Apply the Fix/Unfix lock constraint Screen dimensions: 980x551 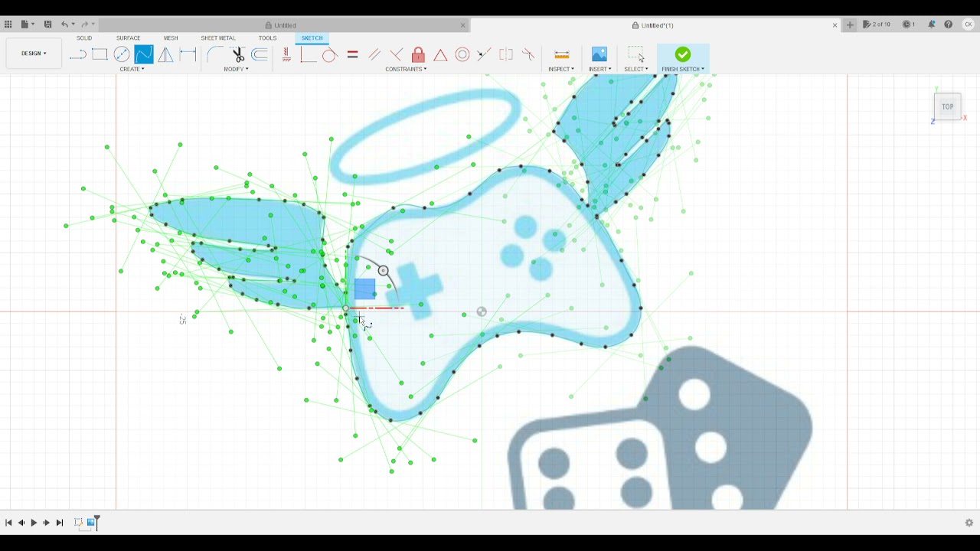418,54
